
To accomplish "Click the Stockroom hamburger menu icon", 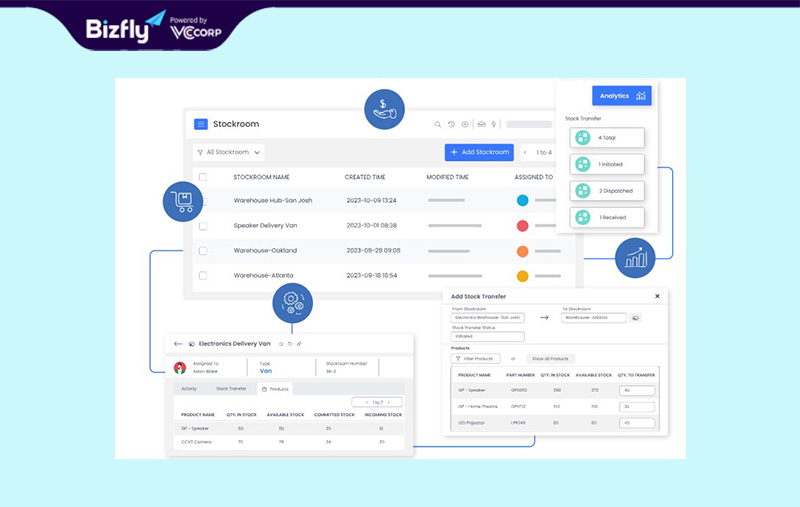I will (201, 124).
